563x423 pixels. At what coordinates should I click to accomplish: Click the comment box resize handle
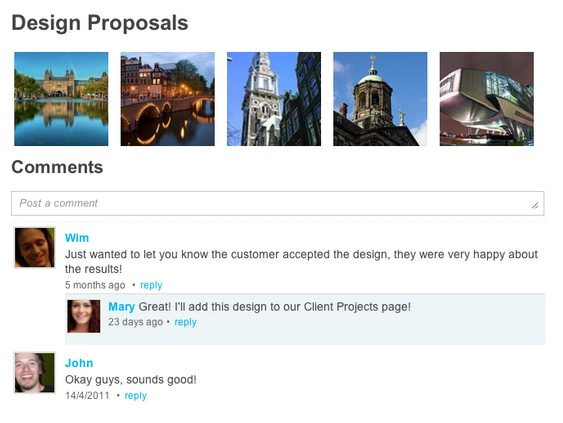click(535, 205)
